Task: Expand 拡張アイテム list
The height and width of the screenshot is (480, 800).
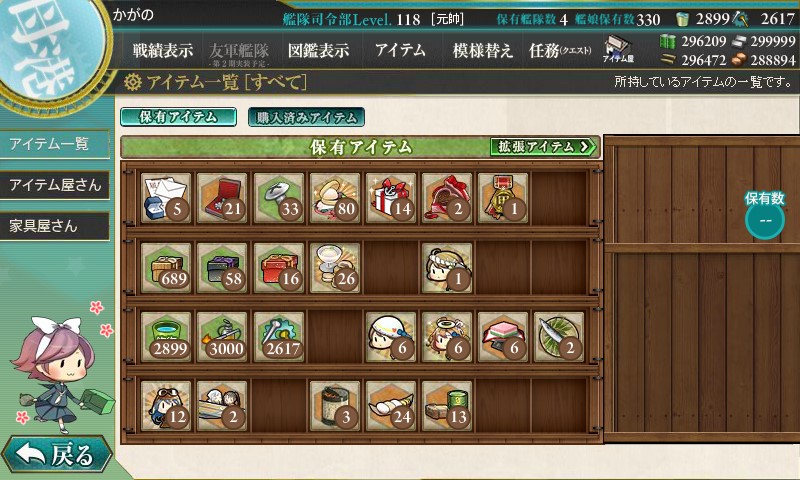Action: click(x=543, y=147)
